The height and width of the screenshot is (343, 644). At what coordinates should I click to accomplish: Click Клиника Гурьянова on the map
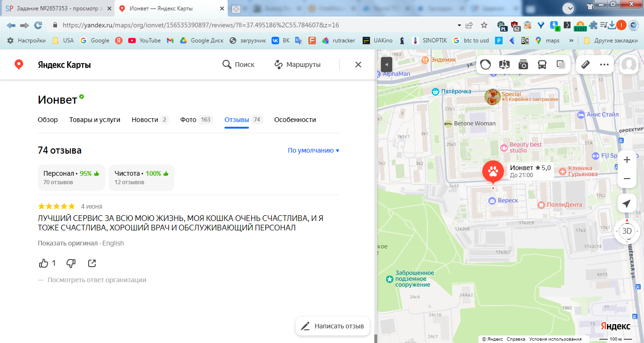point(578,171)
